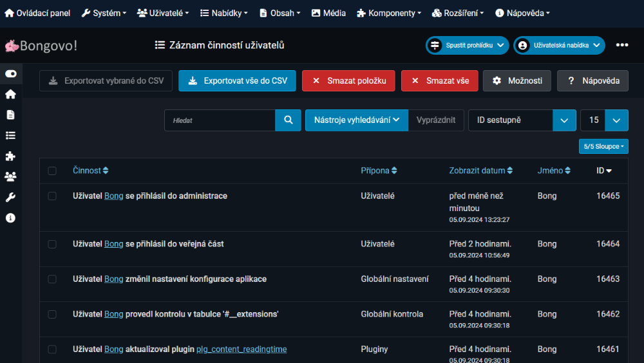Open the wrench system icon in sidebar
Screen dimensions: 644x363
(x=10, y=197)
